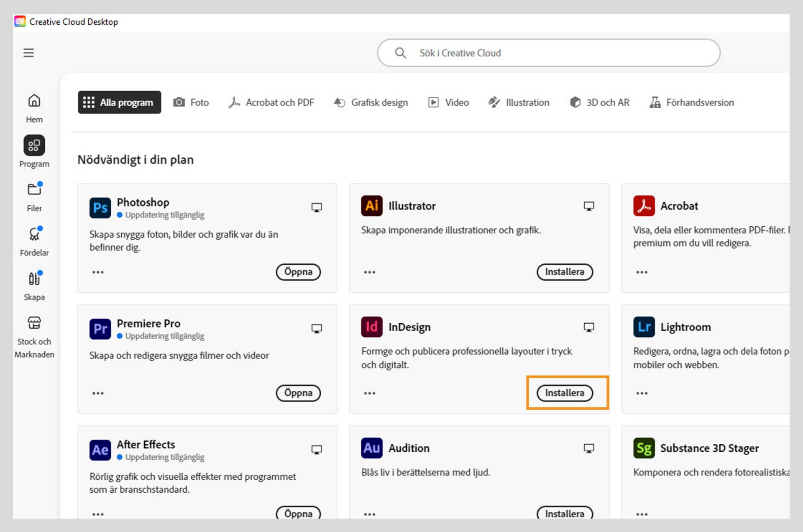Click the Lightroom app icon

pyautogui.click(x=644, y=327)
